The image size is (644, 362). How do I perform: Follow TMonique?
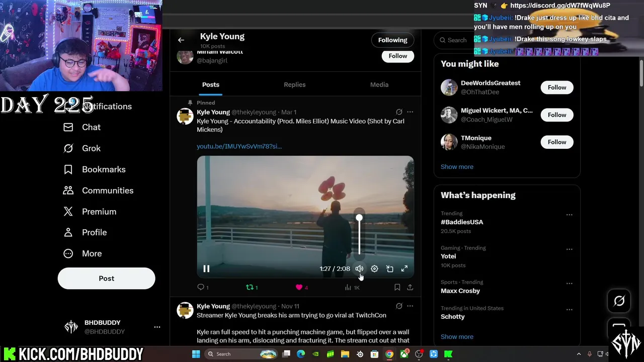557,142
